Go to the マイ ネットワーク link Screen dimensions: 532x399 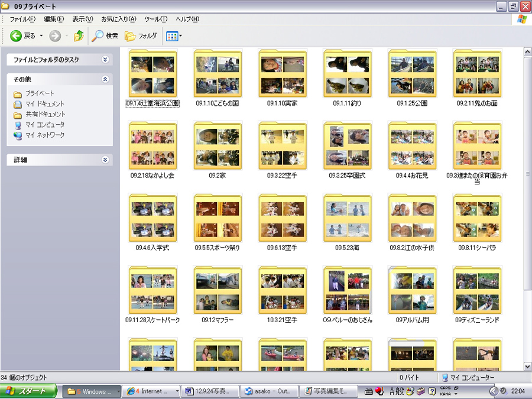pos(44,135)
